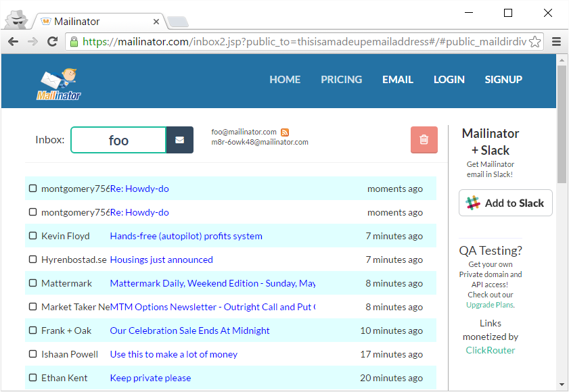Check the Frank + Oak email checkbox
This screenshot has height=392, width=569.
pyautogui.click(x=32, y=330)
